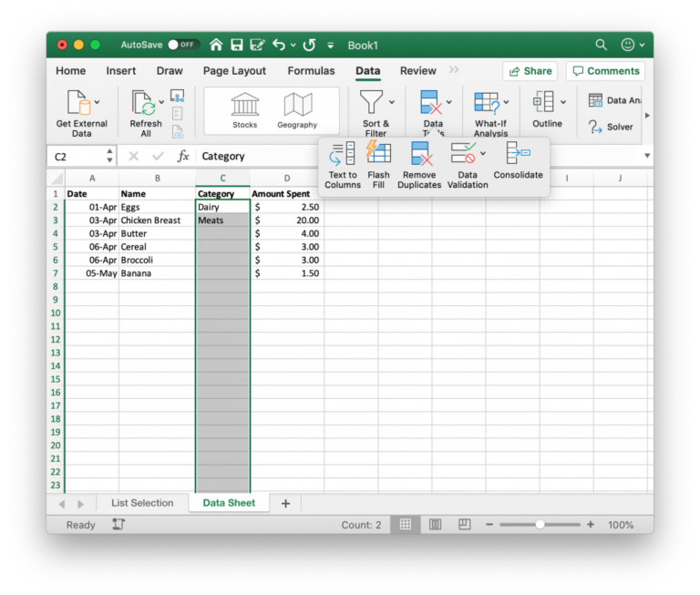Screen dimensions: 700x595
Task: Expand the Outline dropdown arrow
Action: point(563,102)
